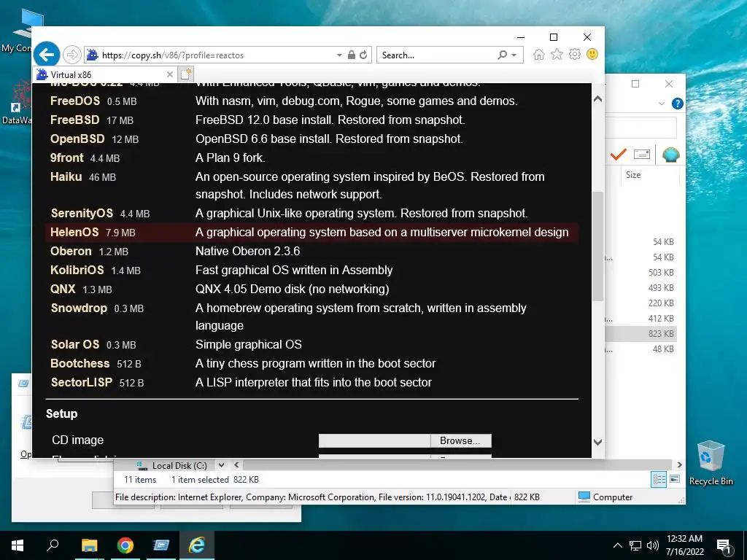Start the Haiku operating system
Screen dimensions: 747x560
pyautogui.click(x=66, y=177)
